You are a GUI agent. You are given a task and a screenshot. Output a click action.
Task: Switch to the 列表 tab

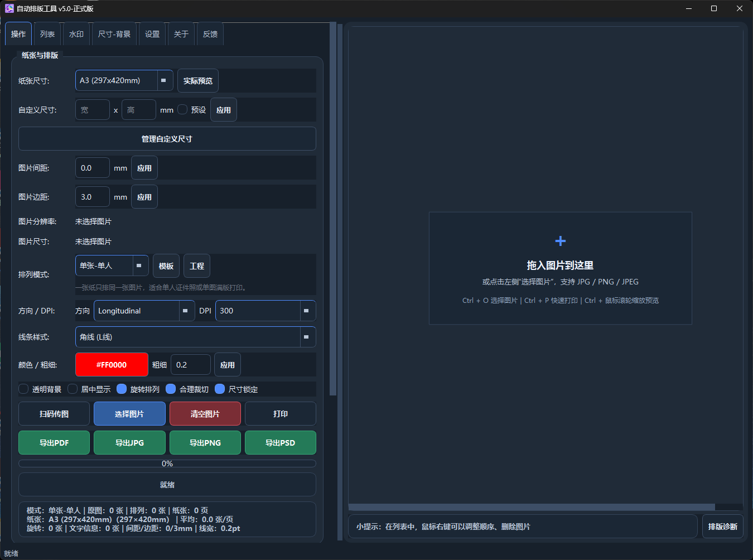47,34
